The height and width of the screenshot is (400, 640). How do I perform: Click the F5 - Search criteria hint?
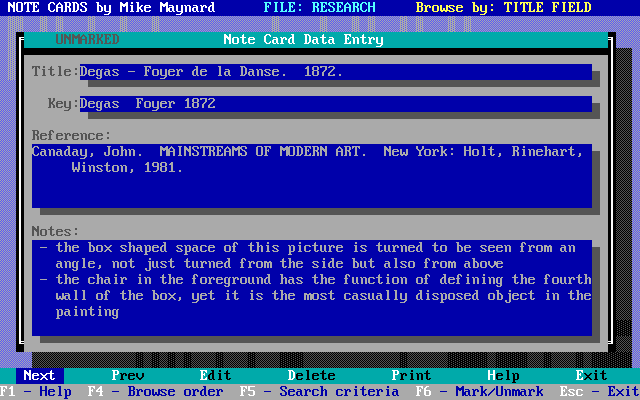point(319,392)
